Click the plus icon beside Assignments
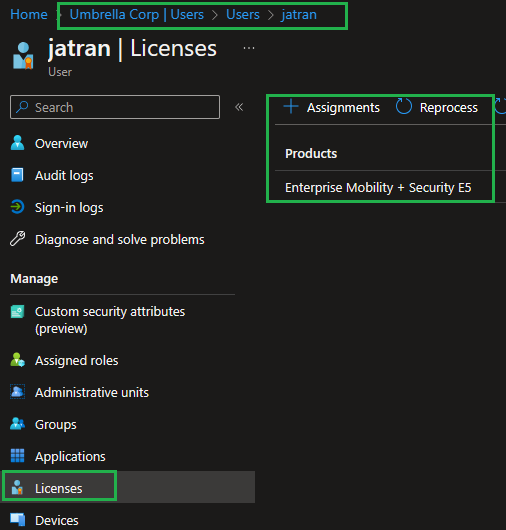 291,106
